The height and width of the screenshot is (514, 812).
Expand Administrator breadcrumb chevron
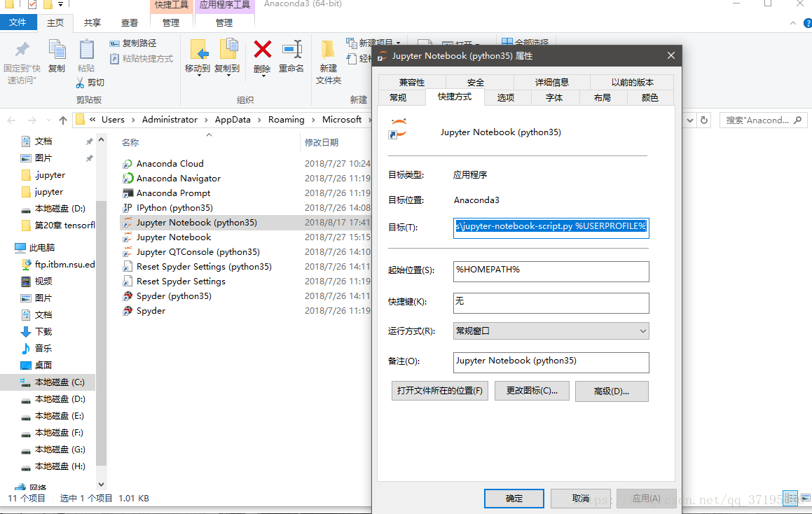tap(206, 120)
